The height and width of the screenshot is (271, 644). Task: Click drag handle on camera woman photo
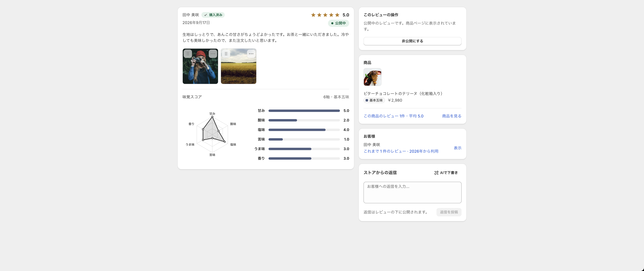coord(188,54)
